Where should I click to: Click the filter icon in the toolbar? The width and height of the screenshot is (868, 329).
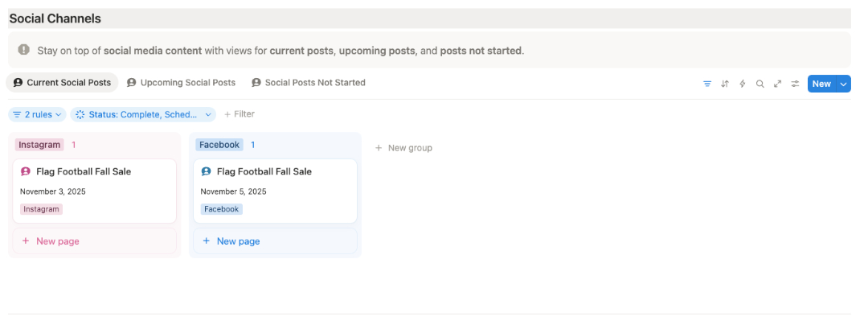pos(707,84)
